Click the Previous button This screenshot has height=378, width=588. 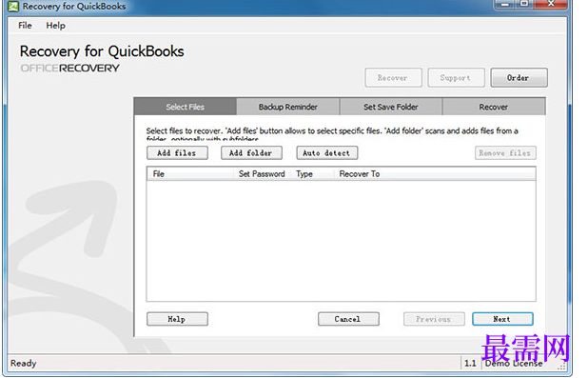point(434,319)
